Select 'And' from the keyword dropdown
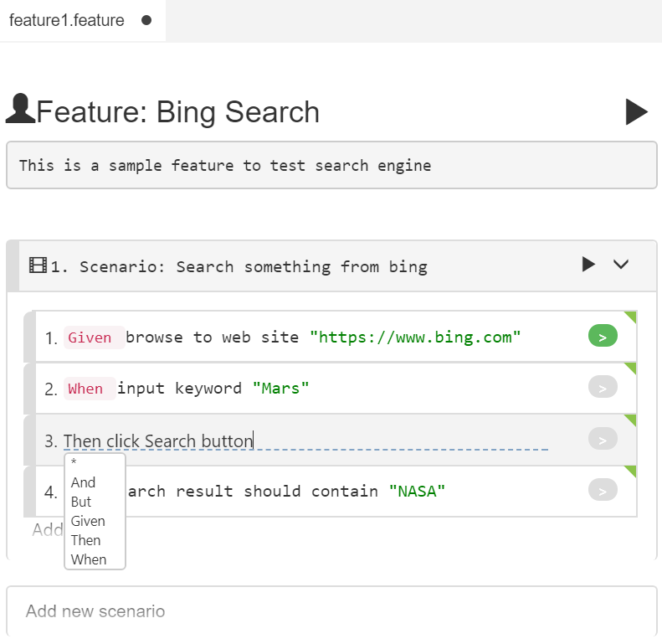Screen dimensions: 662x644 point(84,482)
